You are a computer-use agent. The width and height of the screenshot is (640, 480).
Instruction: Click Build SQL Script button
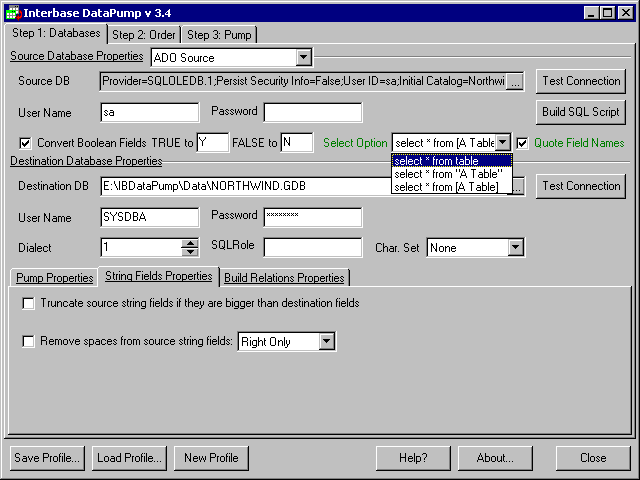(x=581, y=112)
